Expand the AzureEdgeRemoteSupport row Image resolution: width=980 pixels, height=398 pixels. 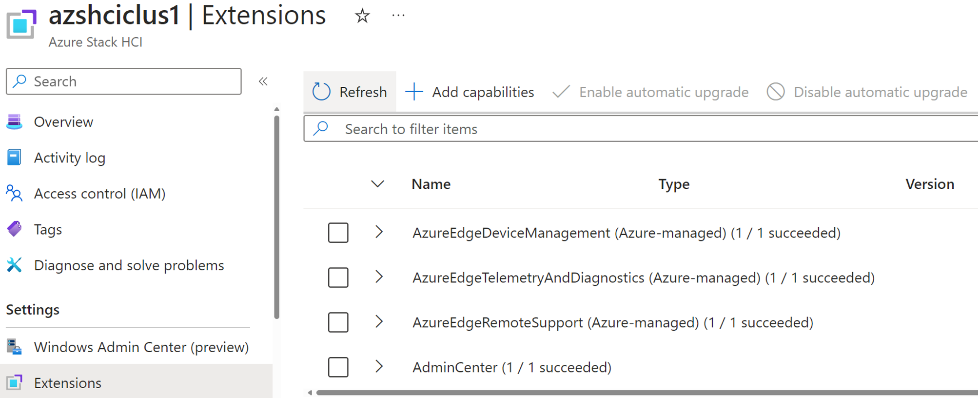tap(379, 322)
